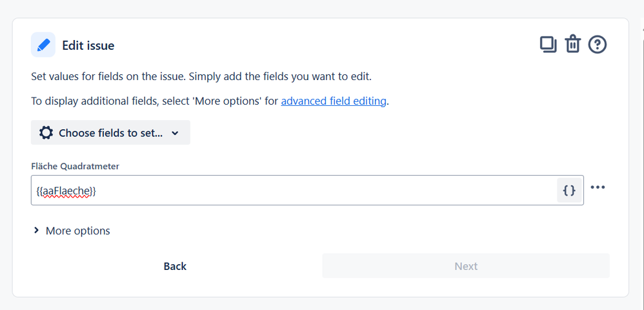Click the duplicate component icon

tap(548, 45)
